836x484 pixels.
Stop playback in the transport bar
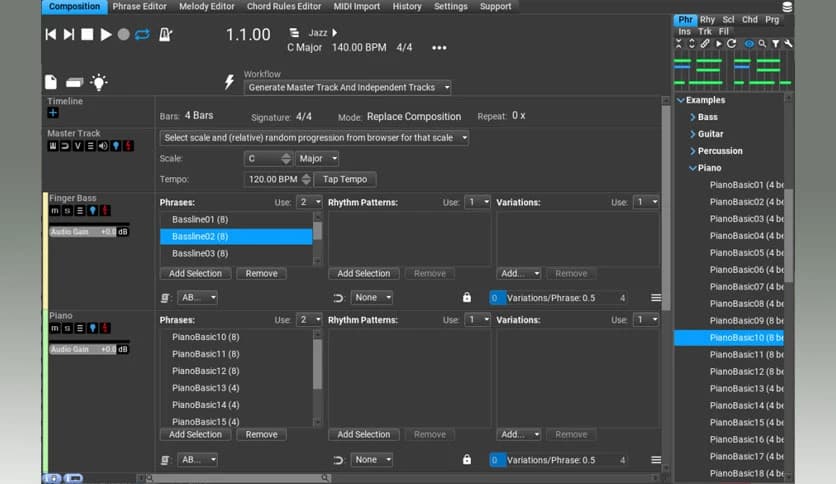pos(87,35)
